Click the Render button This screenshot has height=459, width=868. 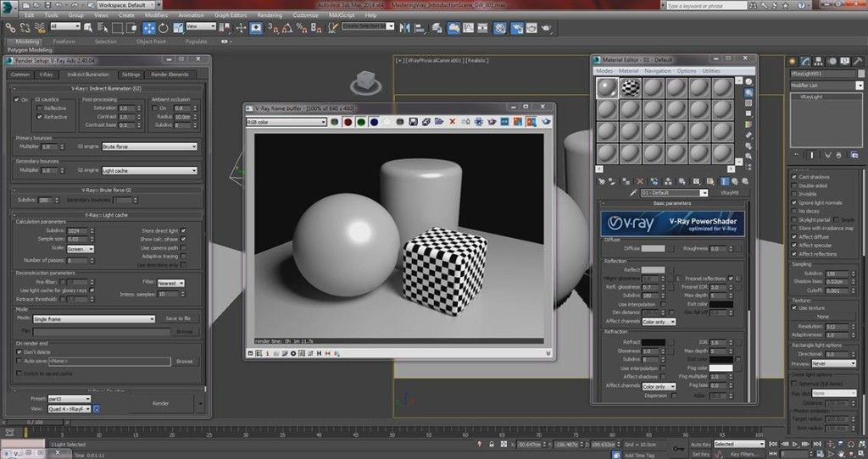point(159,403)
